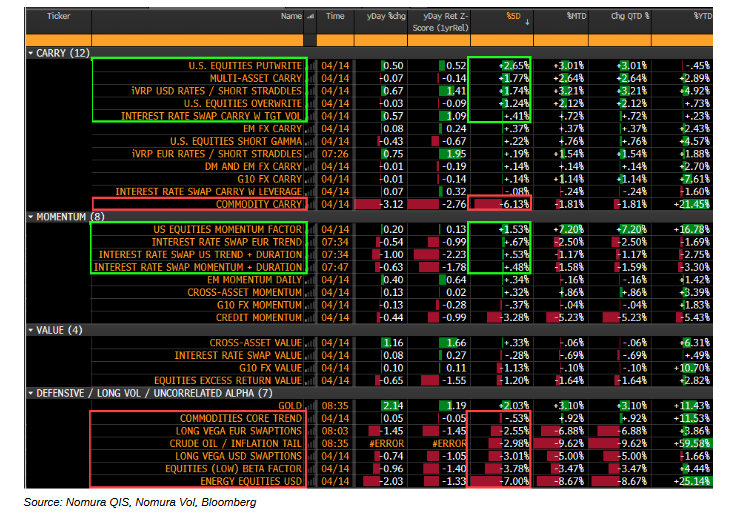The image size is (738, 513).
Task: Collapse the DEFENSIVE / LONG VOL group
Action: coord(32,392)
